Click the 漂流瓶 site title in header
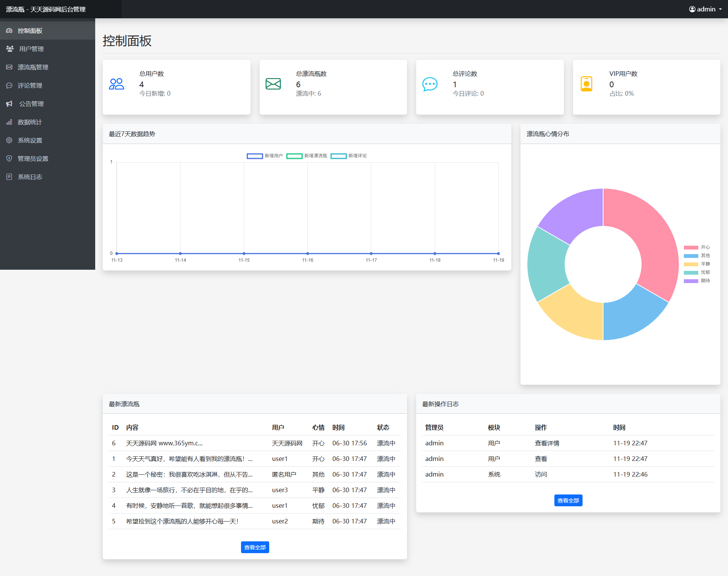 [46, 9]
